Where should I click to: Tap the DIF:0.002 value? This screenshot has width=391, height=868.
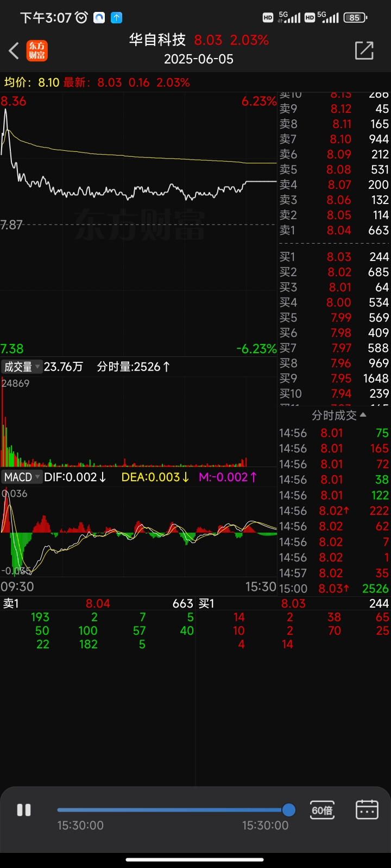pos(75,477)
